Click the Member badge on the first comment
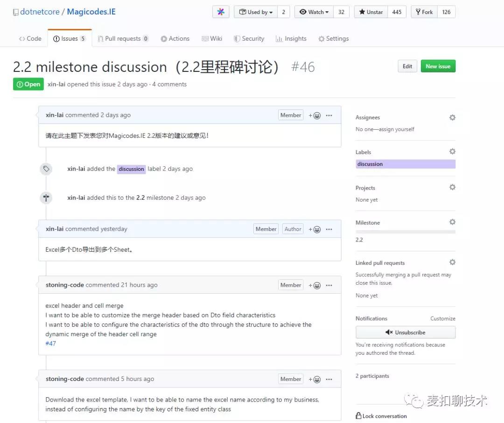The height and width of the screenshot is (423, 504). 291,115
